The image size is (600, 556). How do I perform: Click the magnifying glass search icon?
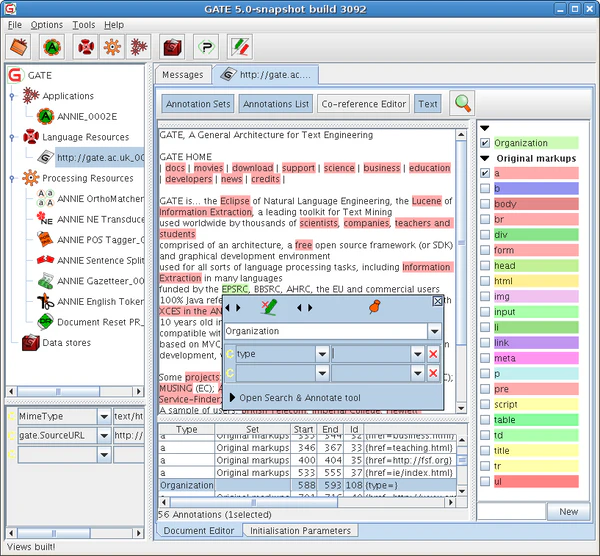462,103
